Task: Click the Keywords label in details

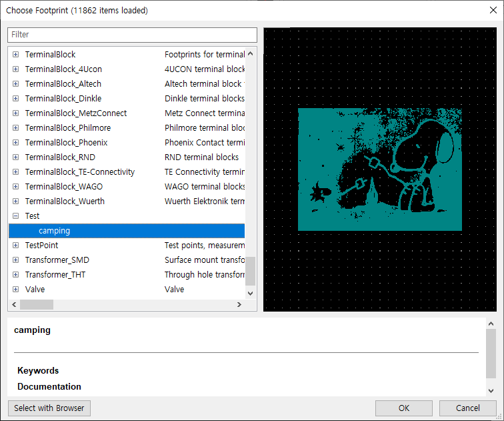Action: (x=38, y=370)
